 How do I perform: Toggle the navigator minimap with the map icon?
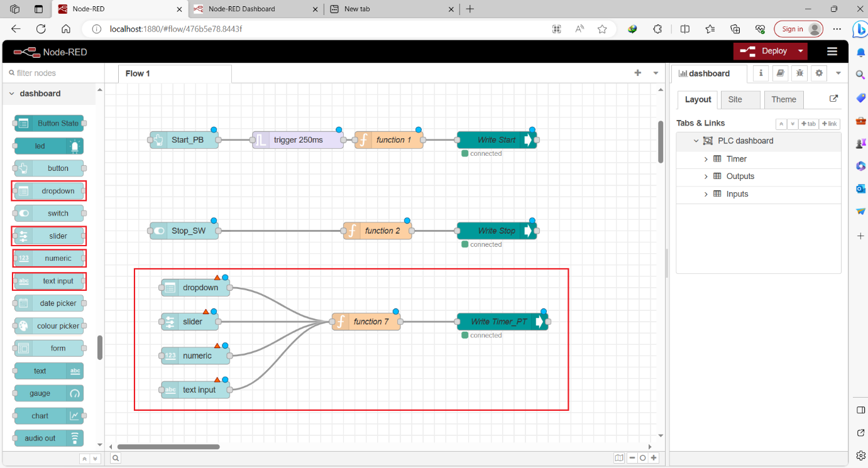tap(620, 458)
